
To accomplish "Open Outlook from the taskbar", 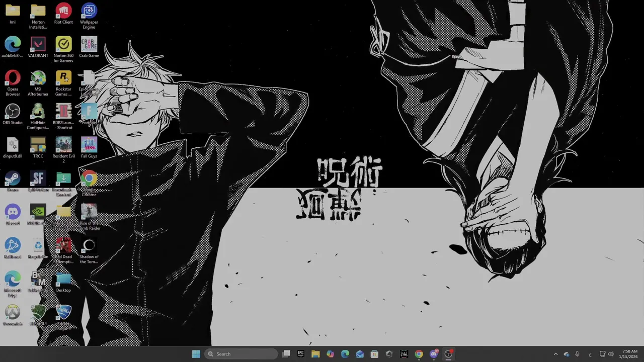I will [360, 354].
